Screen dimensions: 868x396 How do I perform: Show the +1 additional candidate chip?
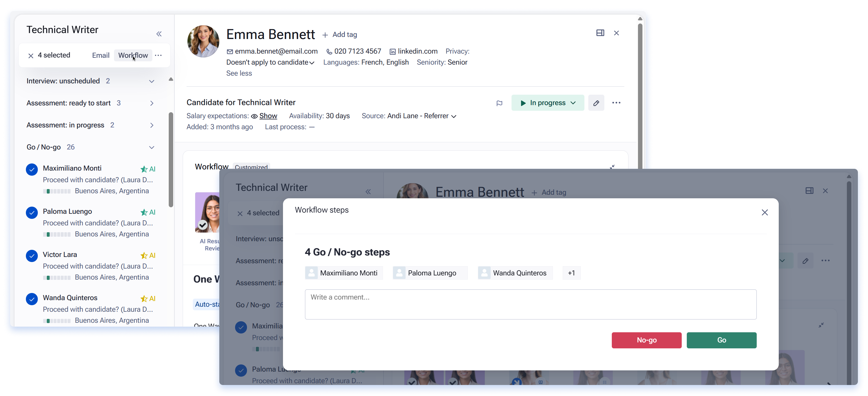572,273
